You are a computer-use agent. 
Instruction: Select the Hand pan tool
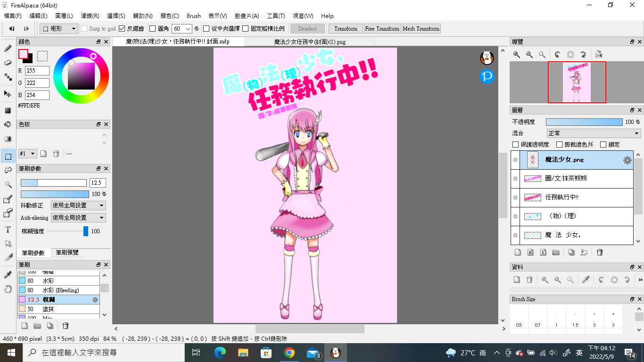click(8, 288)
